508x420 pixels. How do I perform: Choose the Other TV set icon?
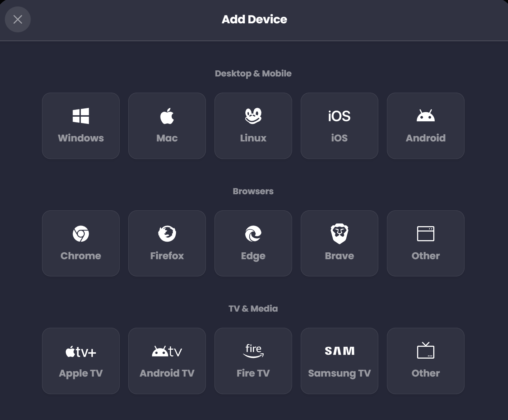coord(426,350)
